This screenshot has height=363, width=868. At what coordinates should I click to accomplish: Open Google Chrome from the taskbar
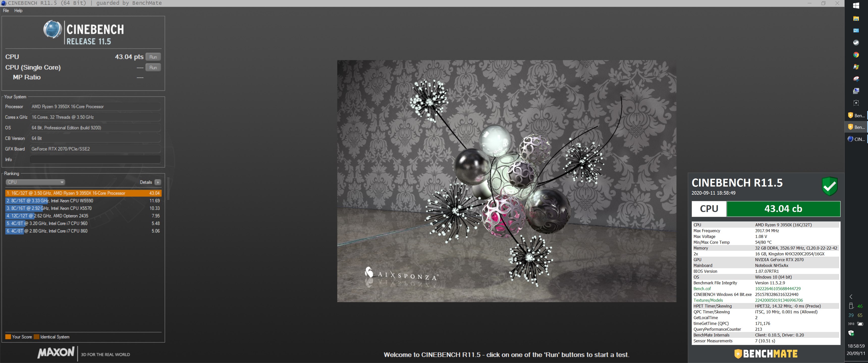coord(856,54)
